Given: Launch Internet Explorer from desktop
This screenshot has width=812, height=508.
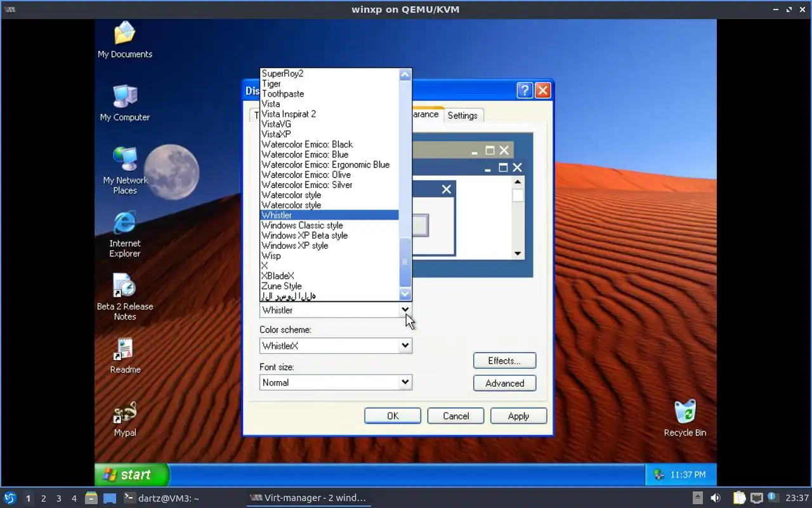Looking at the screenshot, I should 125,234.
